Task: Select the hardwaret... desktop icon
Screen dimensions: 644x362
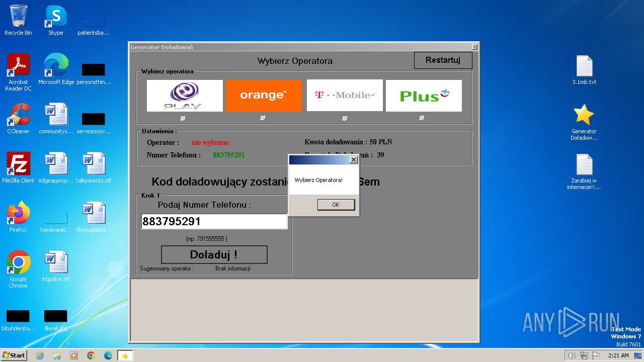Action: (x=56, y=221)
